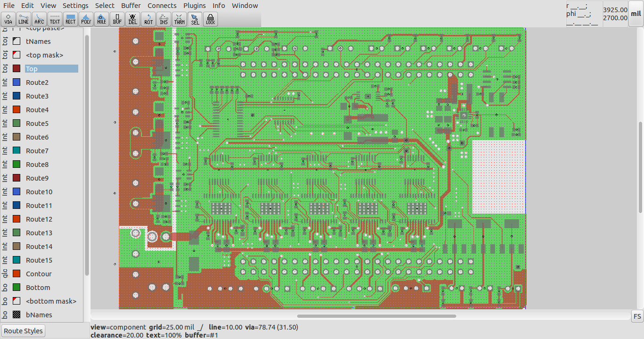Select the INS insert-point tool

[164, 19]
